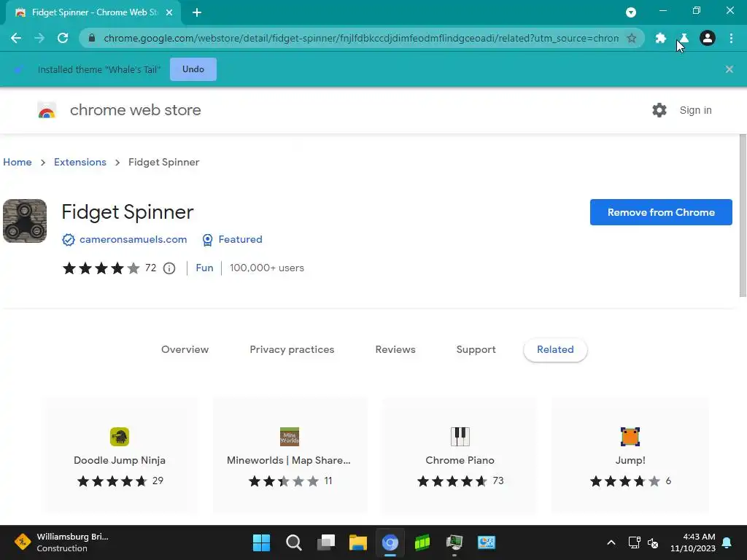Open clock showing 4:43 AM

click(x=692, y=542)
